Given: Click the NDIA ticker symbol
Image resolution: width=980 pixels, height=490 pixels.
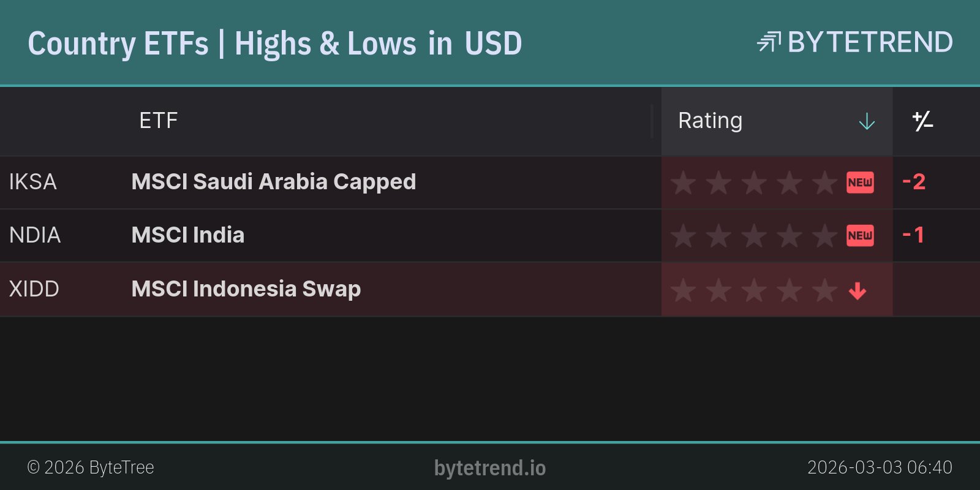Looking at the screenshot, I should [34, 235].
